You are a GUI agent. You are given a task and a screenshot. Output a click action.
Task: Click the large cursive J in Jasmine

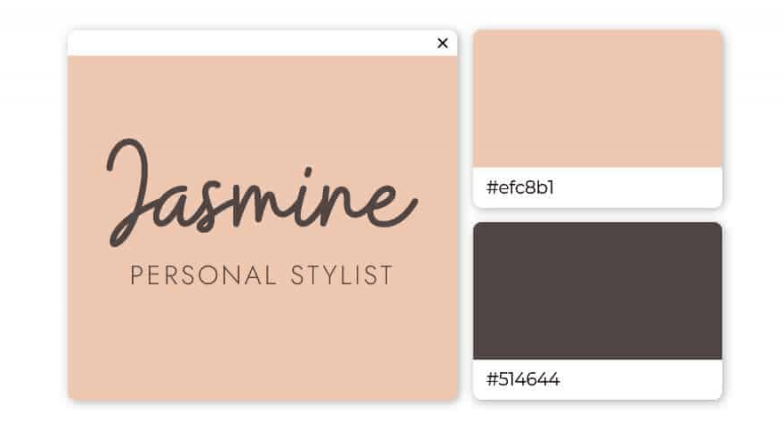128,192
